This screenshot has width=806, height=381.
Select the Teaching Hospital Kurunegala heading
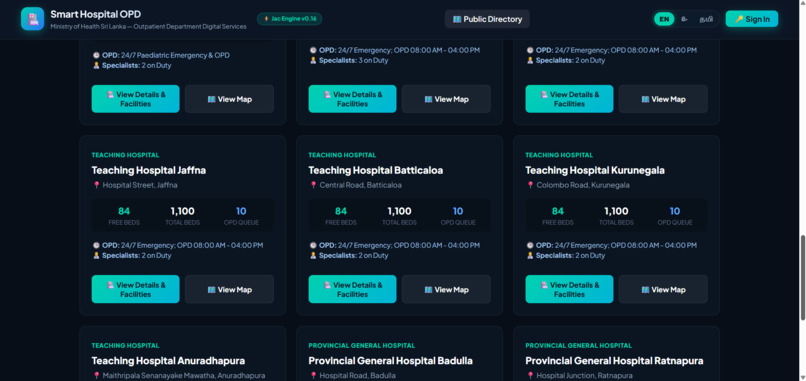pyautogui.click(x=595, y=171)
